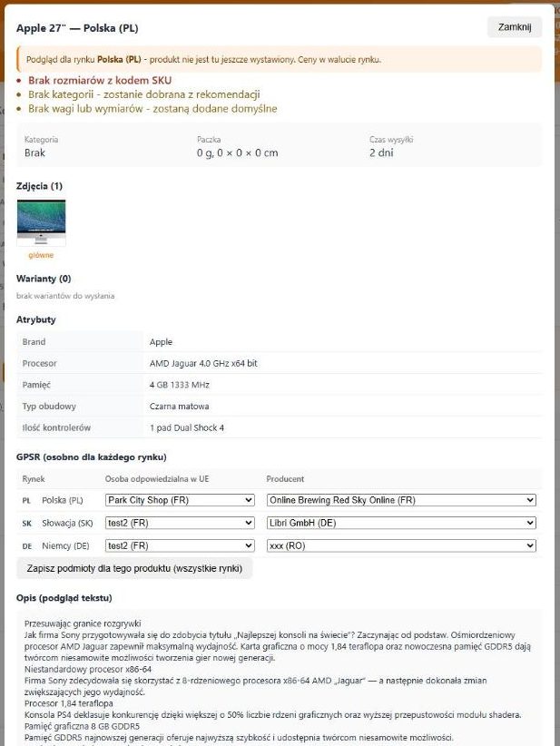Click Procesor value 'AMD Jaguar 4.0 GHz x64 bit'
Viewport: 560px width, 746px height.
(x=203, y=364)
